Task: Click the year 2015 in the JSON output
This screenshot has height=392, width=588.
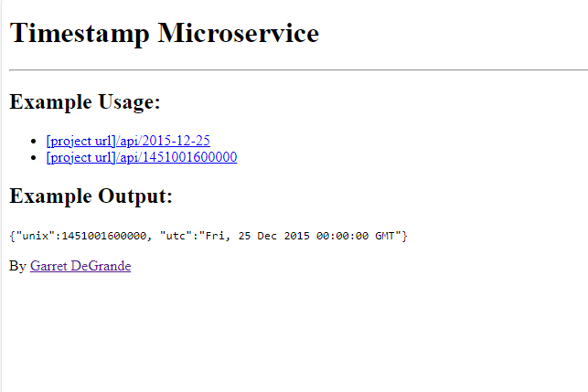Action: coord(296,236)
